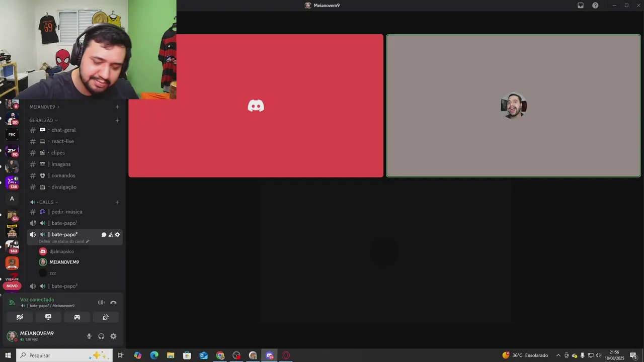The height and width of the screenshot is (362, 644).
Task: Open server with 53 notification badge
Action: point(12,215)
